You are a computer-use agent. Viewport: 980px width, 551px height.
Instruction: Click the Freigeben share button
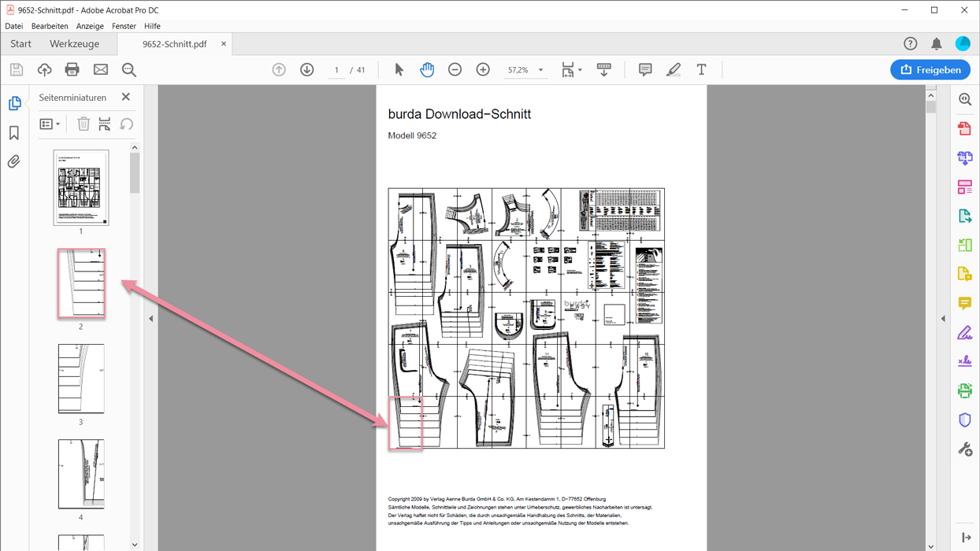pyautogui.click(x=930, y=70)
